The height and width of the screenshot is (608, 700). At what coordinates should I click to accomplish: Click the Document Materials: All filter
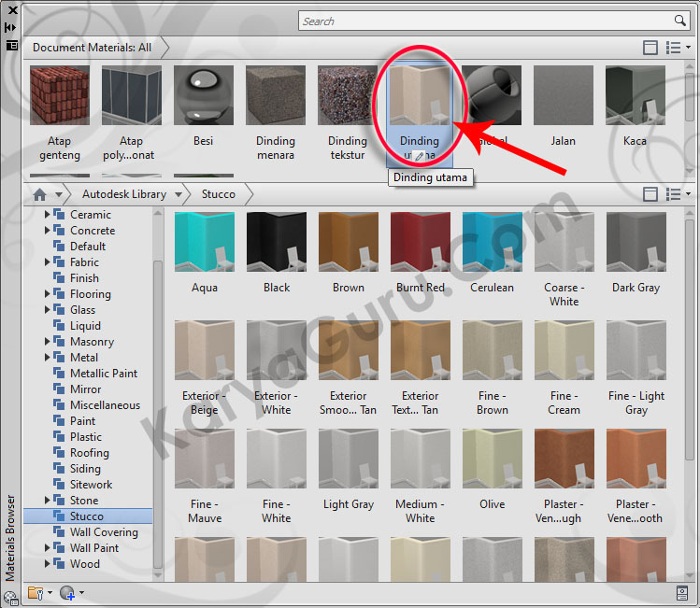[92, 47]
